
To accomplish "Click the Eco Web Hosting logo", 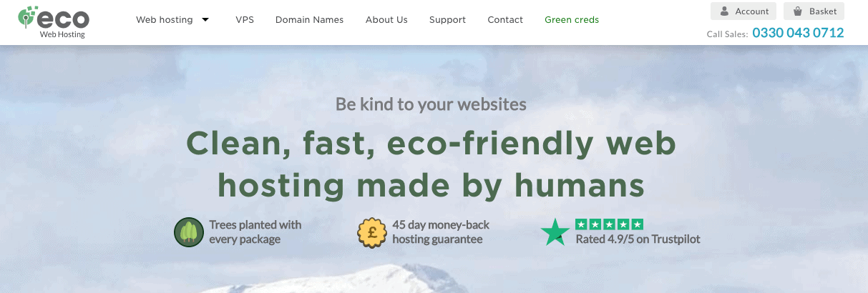I will click(54, 21).
